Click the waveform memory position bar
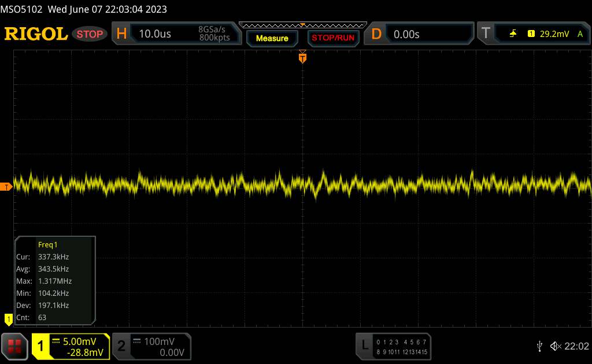This screenshot has height=364, width=592. tap(303, 25)
